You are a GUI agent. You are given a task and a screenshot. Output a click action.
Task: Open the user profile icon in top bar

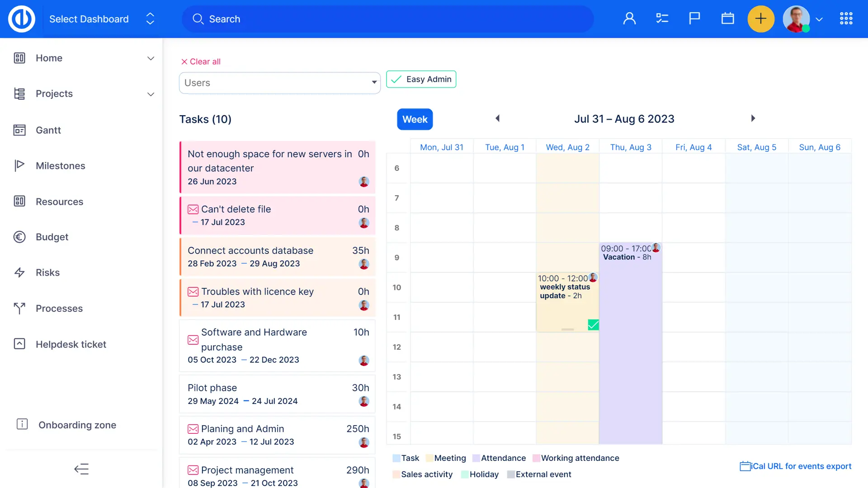coord(629,19)
